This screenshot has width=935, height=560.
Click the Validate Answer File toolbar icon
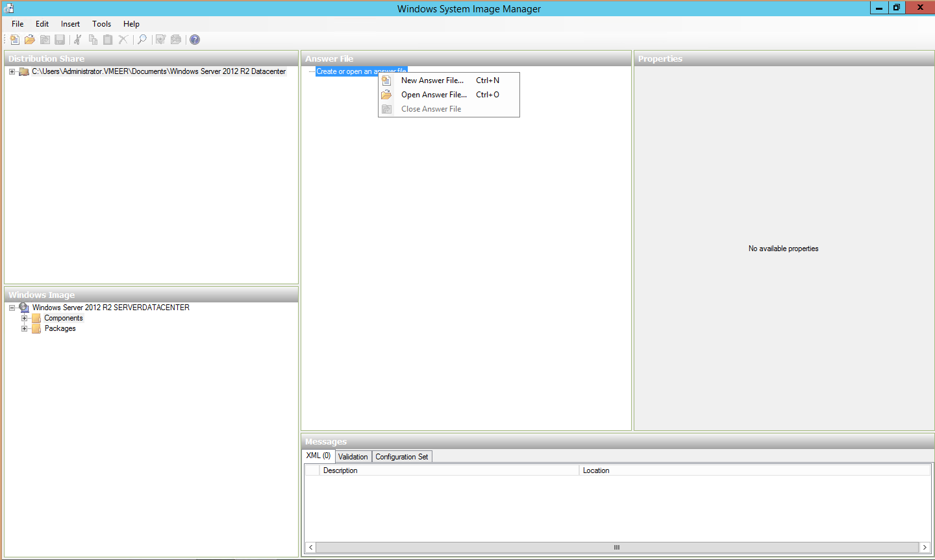160,40
